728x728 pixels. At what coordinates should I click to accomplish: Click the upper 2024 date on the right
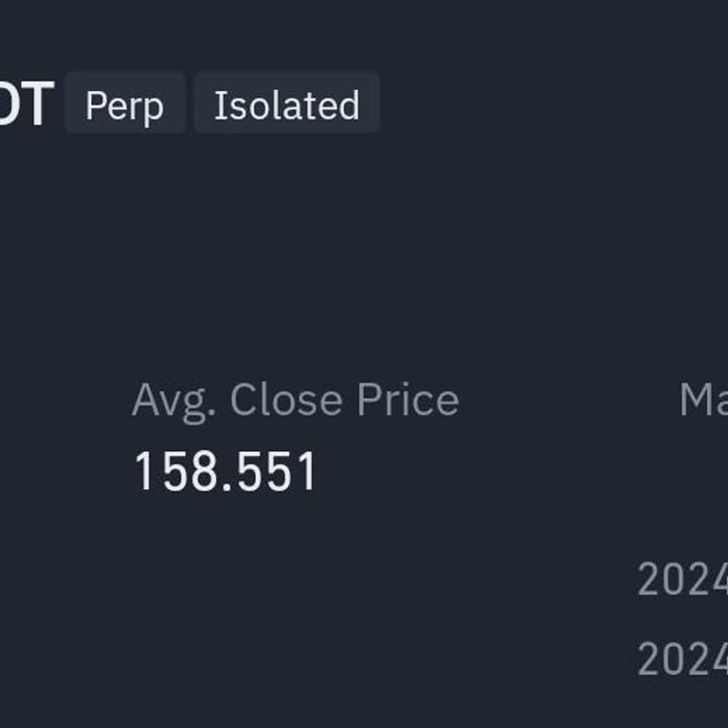point(682,579)
